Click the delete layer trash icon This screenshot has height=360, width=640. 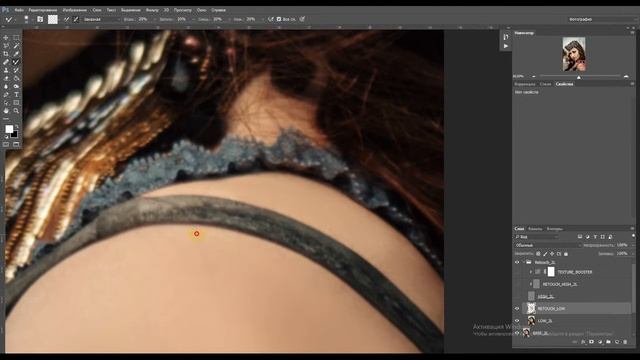(x=625, y=342)
